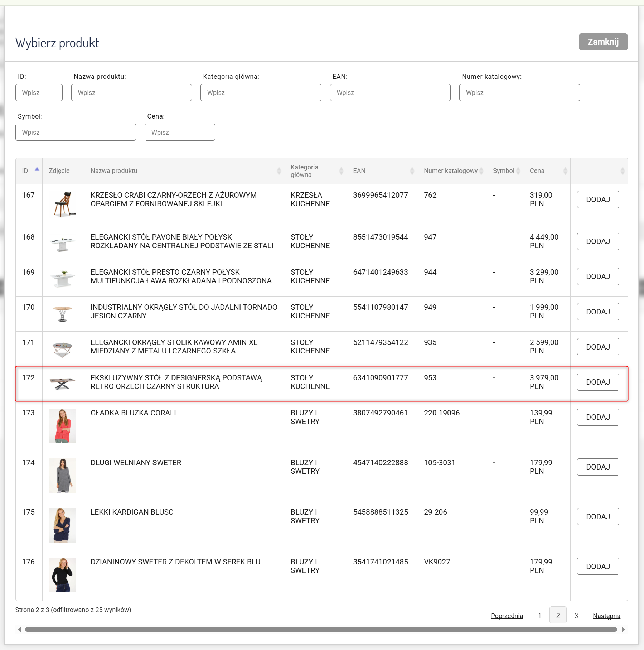
Task: Click the Następna pagination link
Action: tap(606, 616)
